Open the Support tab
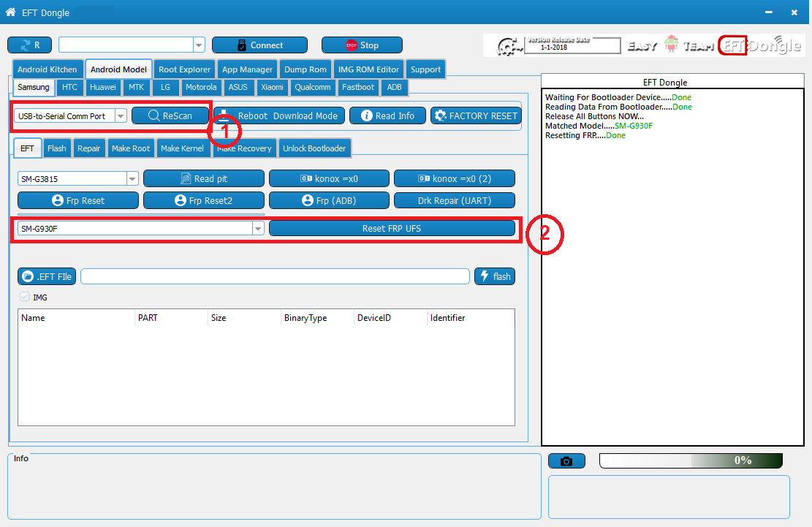Screen dimensions: 812x527 click(425, 69)
